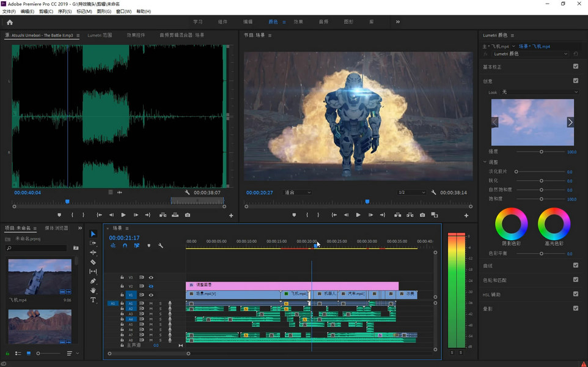Viewport: 588px width, 367px height.
Task: Show previous Look preview arrow
Action: click(495, 122)
